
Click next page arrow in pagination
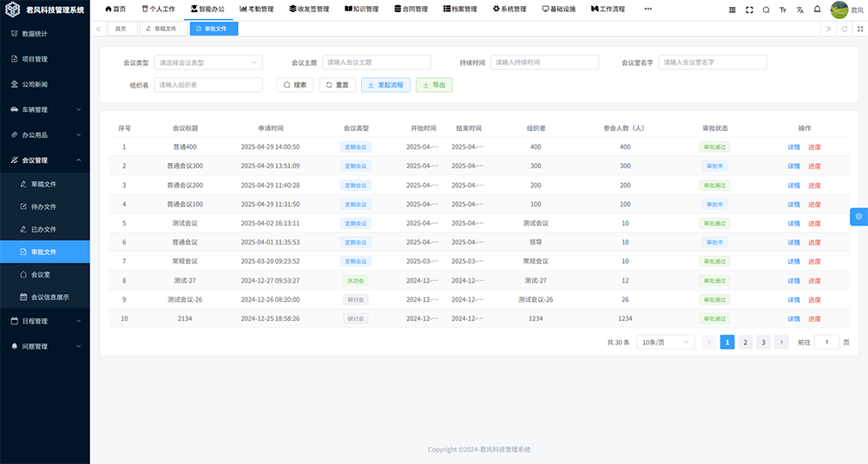[x=781, y=343]
